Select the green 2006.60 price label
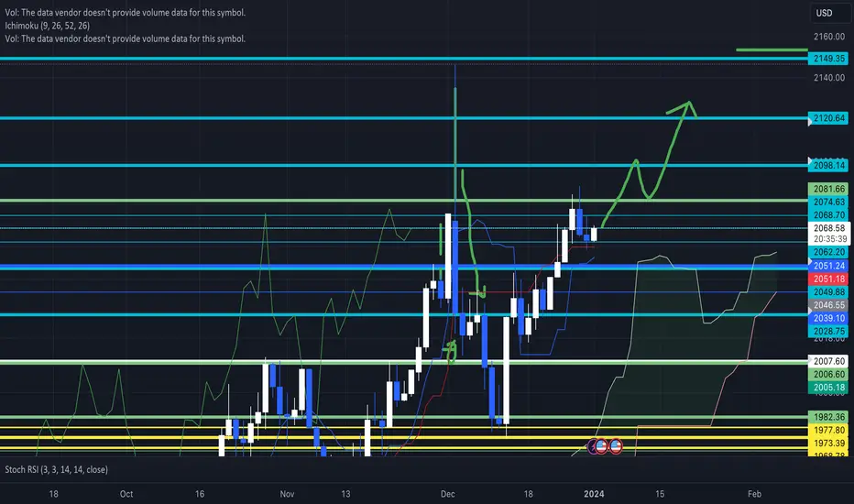This screenshot has width=854, height=504. (827, 374)
